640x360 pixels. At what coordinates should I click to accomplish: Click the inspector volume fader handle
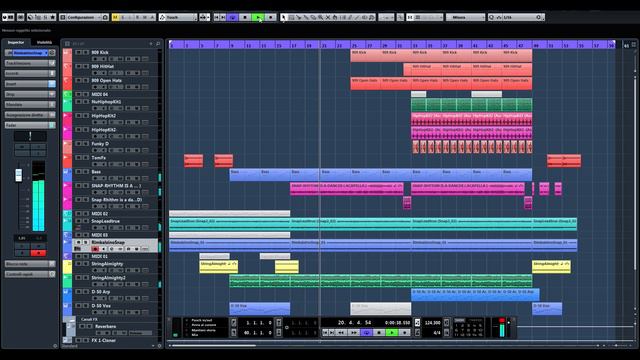pos(19,175)
